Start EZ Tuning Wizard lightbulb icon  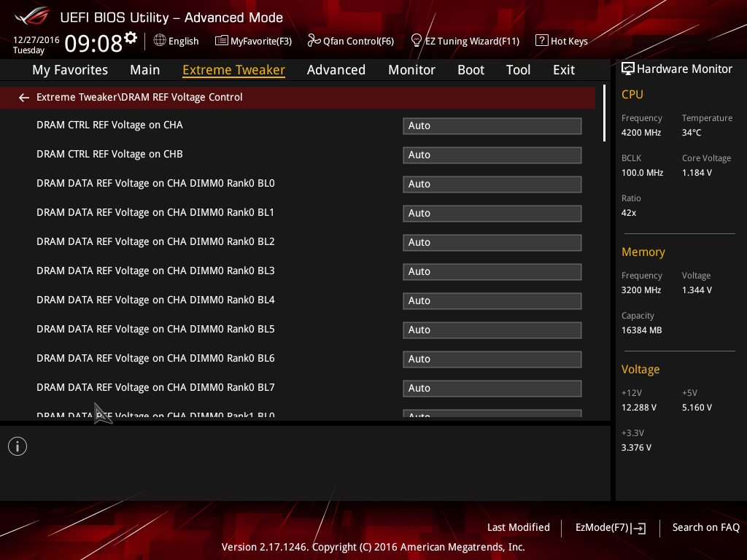pos(416,41)
